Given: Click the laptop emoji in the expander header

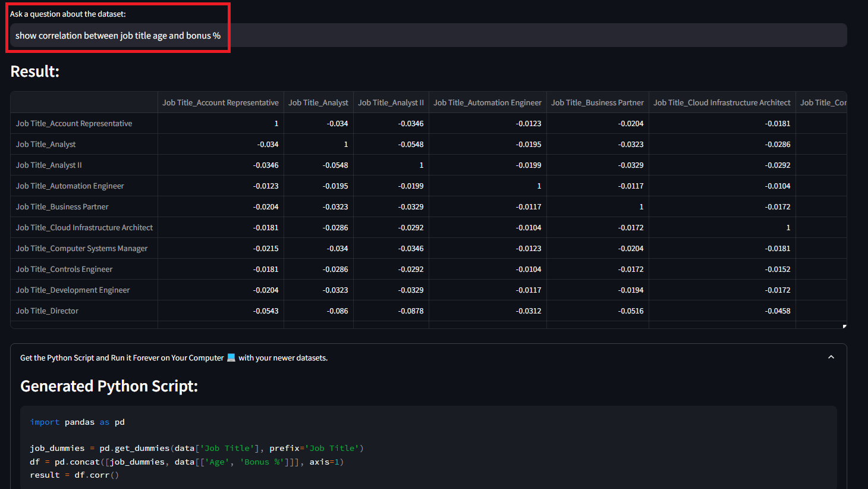Looking at the screenshot, I should click(x=231, y=358).
